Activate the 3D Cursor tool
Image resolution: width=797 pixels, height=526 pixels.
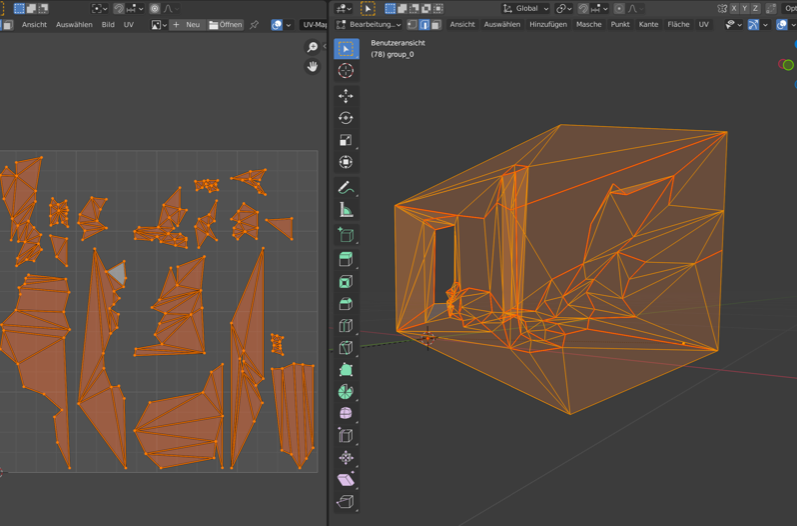346,71
